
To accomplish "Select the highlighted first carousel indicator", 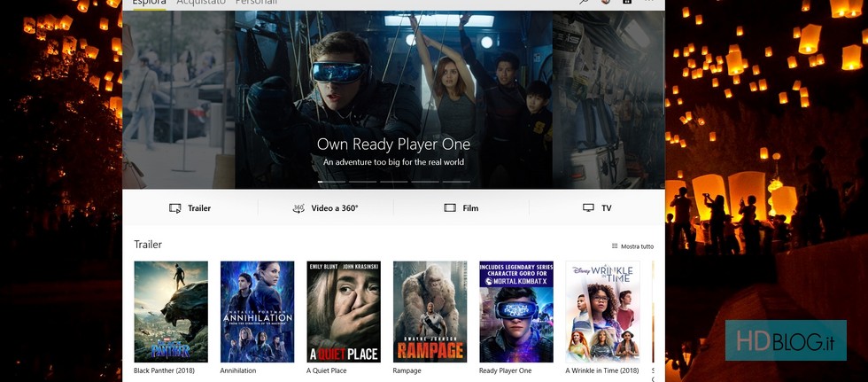I will tap(331, 182).
